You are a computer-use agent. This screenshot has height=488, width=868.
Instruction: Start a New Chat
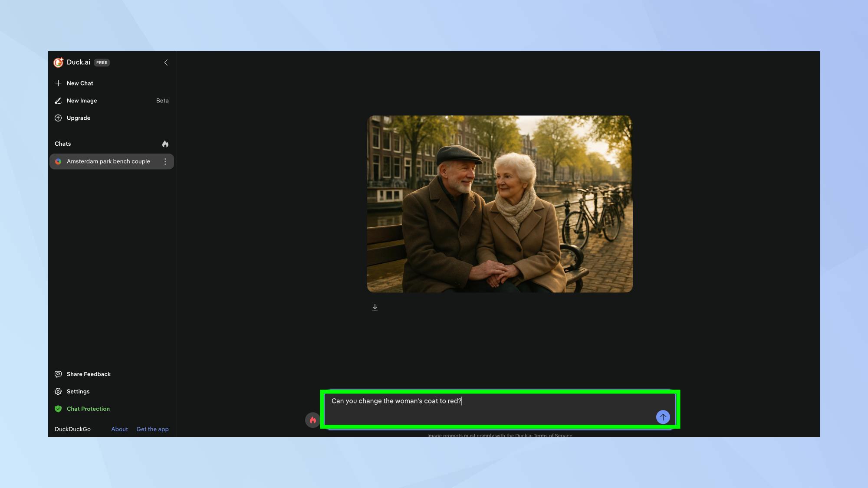[80, 83]
